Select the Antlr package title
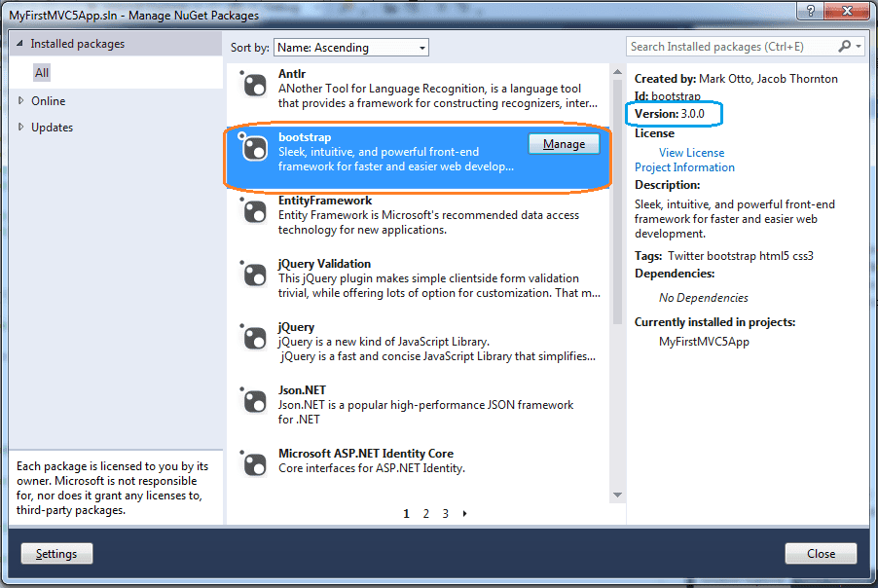This screenshot has width=878, height=588. [x=292, y=74]
